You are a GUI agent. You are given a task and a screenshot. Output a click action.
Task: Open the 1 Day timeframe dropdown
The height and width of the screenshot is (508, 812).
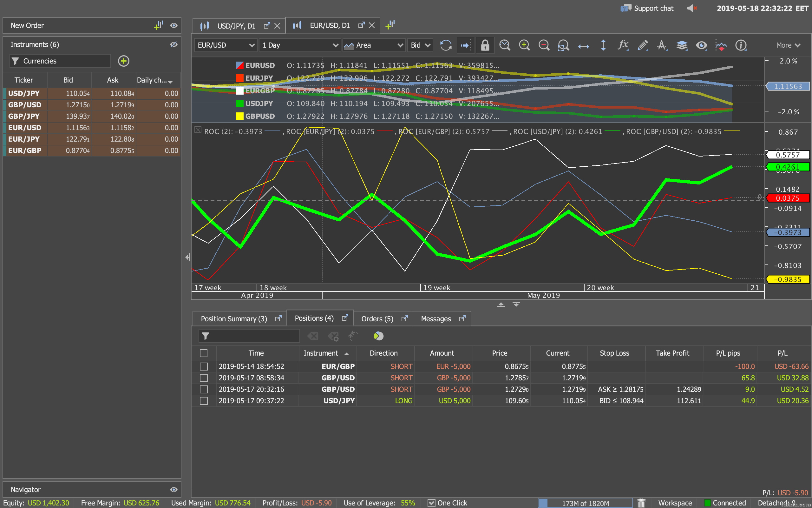[x=300, y=45]
